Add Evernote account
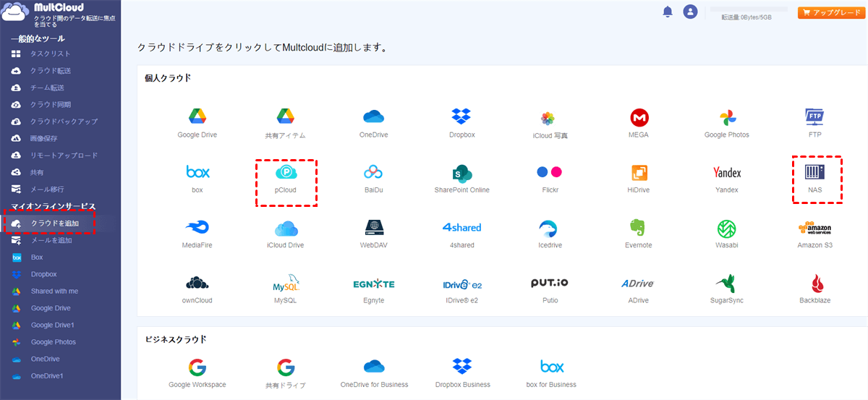Viewport: 868px width, 400px height. [x=639, y=234]
